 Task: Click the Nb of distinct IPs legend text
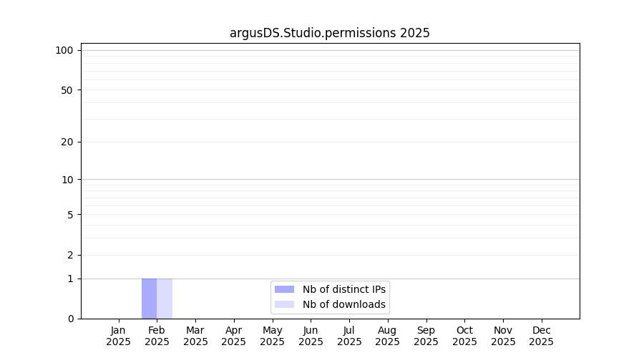click(x=343, y=289)
